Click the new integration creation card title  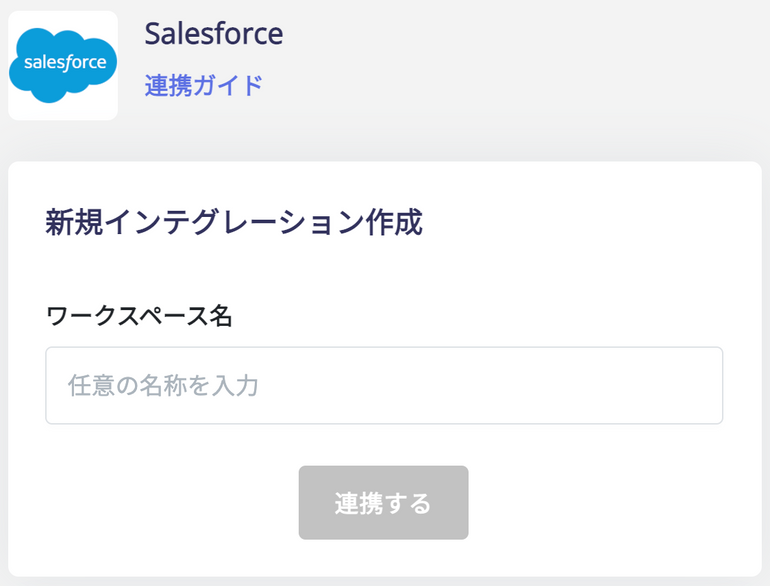coord(234,222)
